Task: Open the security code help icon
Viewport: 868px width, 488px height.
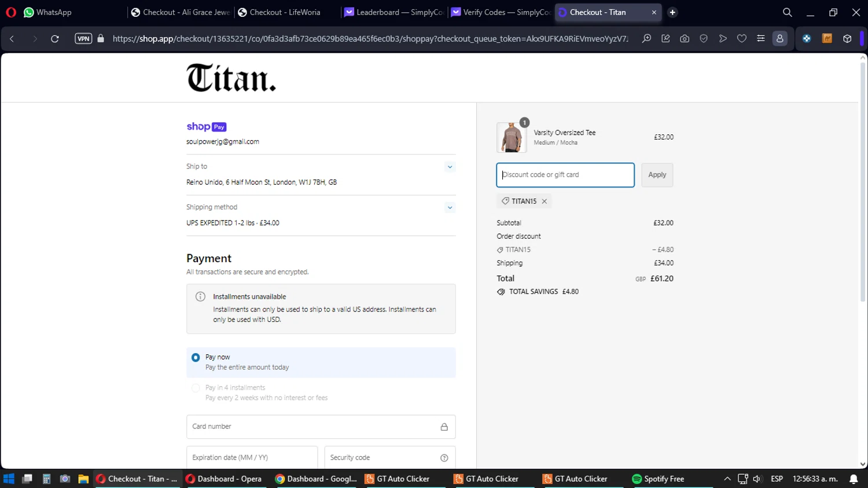Action: [x=444, y=458]
